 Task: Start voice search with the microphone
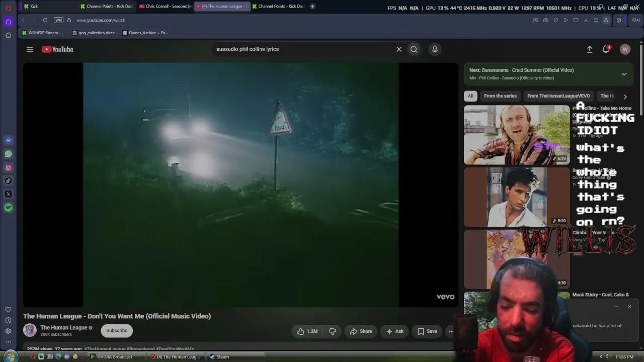(435, 49)
